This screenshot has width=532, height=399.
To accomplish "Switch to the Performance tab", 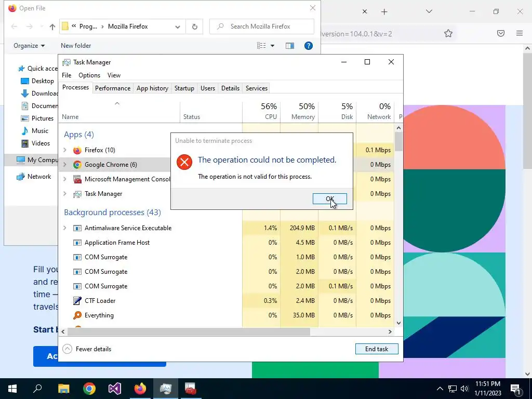I will tap(113, 88).
